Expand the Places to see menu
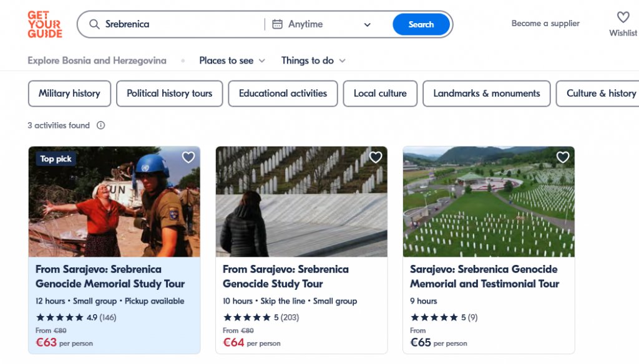Viewport: 639px width, 364px height. [232, 60]
